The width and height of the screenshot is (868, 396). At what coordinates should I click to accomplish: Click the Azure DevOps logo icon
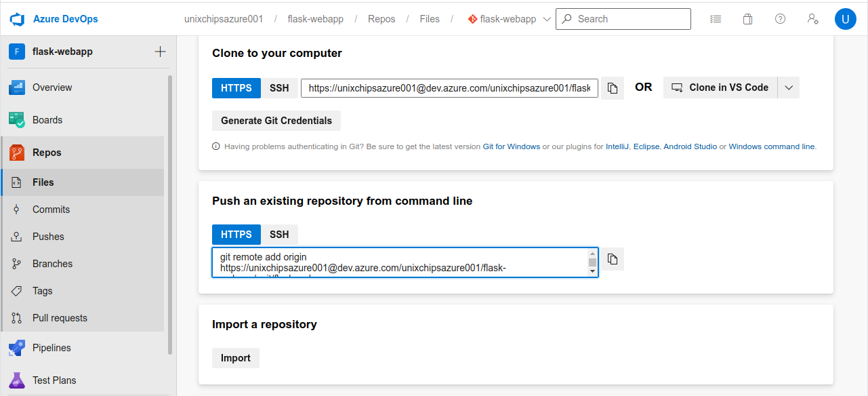click(17, 19)
